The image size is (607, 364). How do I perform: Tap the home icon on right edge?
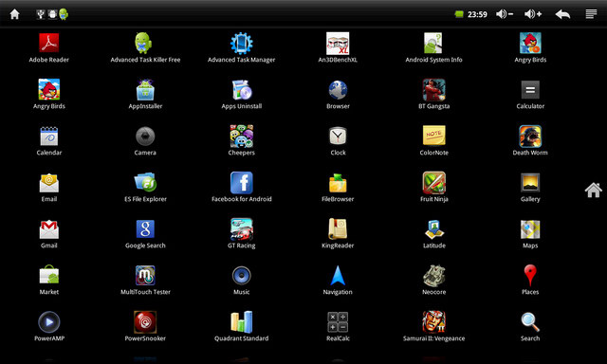(594, 190)
